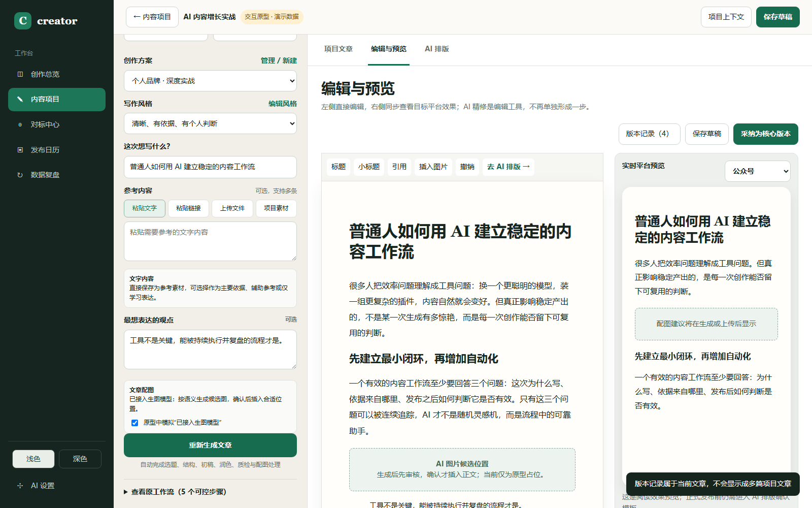Open 数据复盘 section

point(57,175)
